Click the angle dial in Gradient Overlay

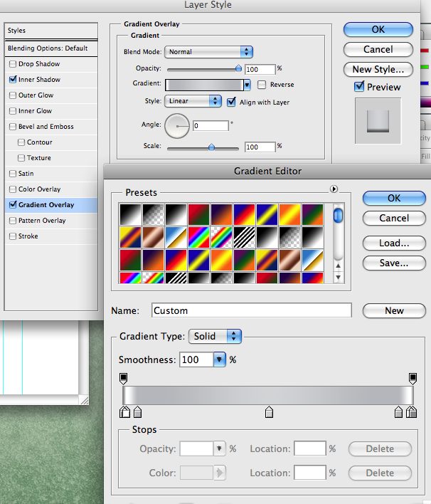[x=176, y=126]
